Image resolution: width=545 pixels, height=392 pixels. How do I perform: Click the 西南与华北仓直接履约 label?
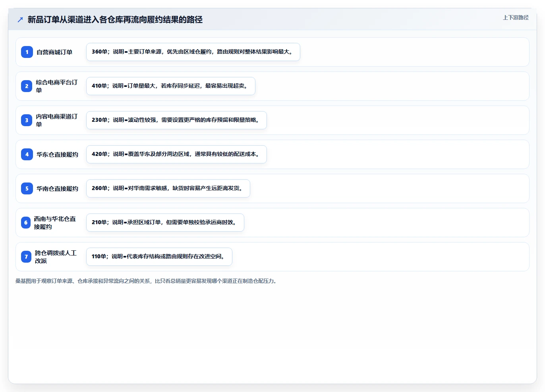tap(55, 223)
